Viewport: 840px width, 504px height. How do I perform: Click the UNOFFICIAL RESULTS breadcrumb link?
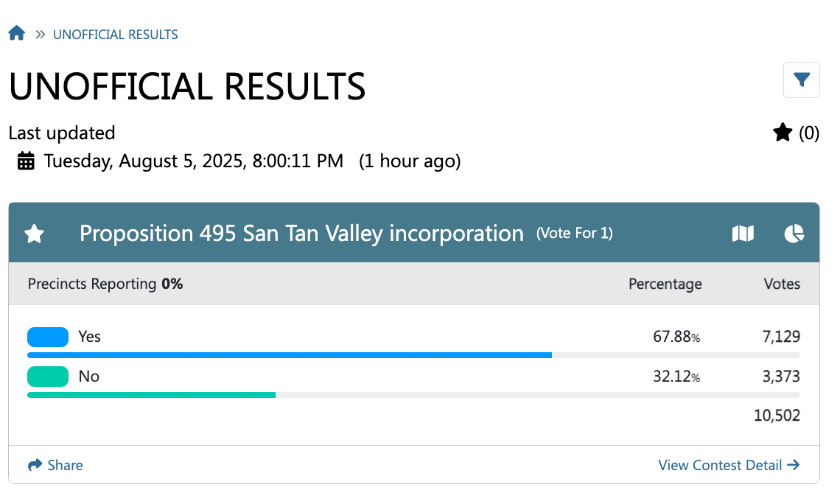(x=115, y=35)
